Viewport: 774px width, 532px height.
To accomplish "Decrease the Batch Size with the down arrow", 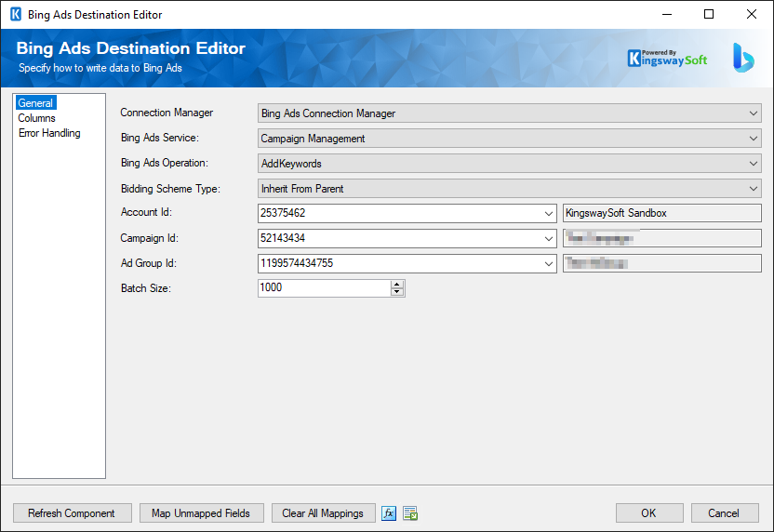I will point(397,292).
